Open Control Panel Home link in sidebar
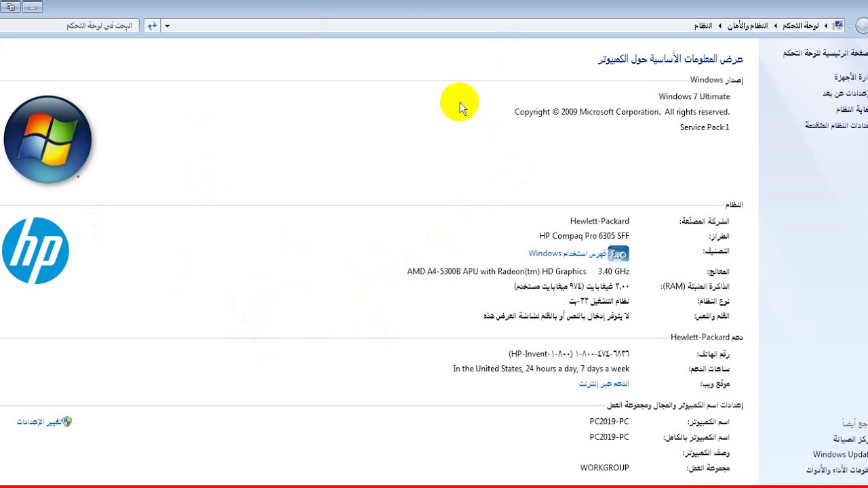The width and height of the screenshot is (868, 488). [825, 53]
